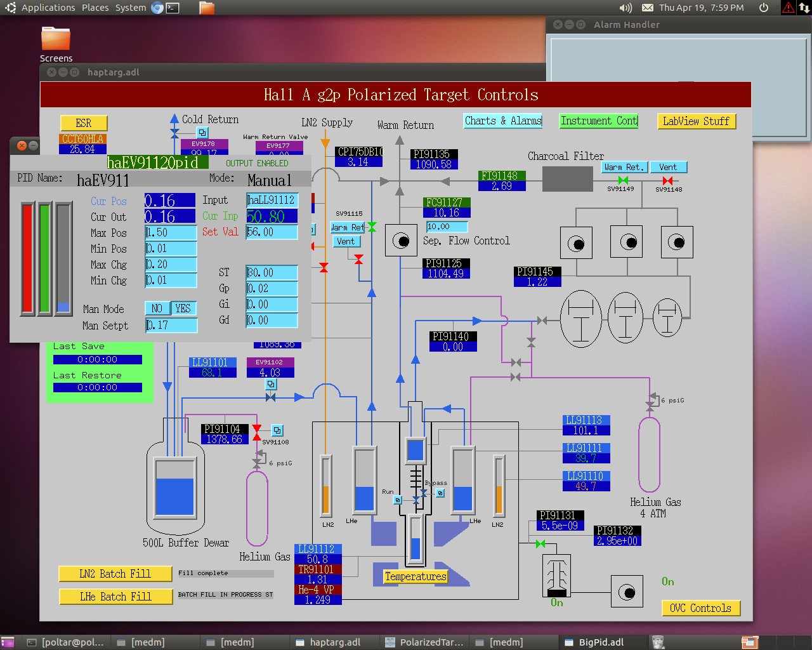Click the mail indicator icon
This screenshot has height=650, width=812.
(648, 8)
